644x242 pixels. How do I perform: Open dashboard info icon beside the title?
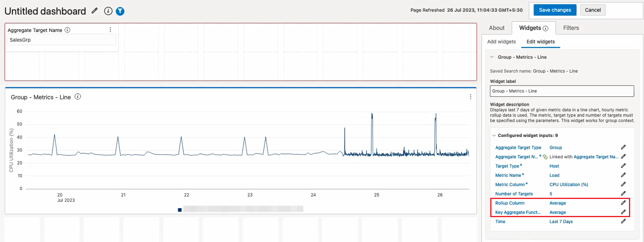108,11
